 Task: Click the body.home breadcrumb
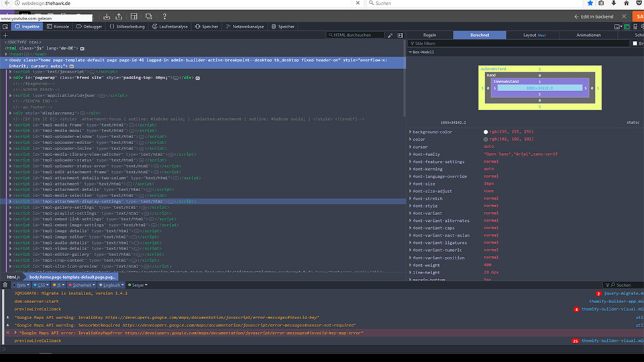pos(72,277)
